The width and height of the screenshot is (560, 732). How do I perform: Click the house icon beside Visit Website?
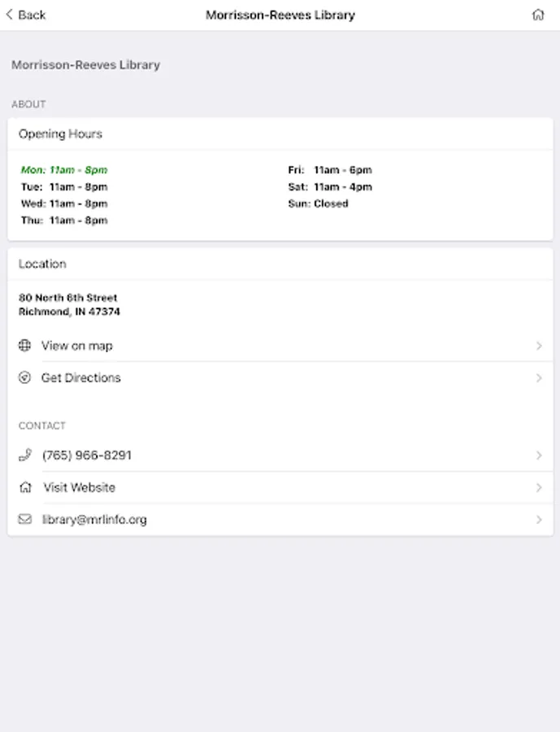coord(25,488)
